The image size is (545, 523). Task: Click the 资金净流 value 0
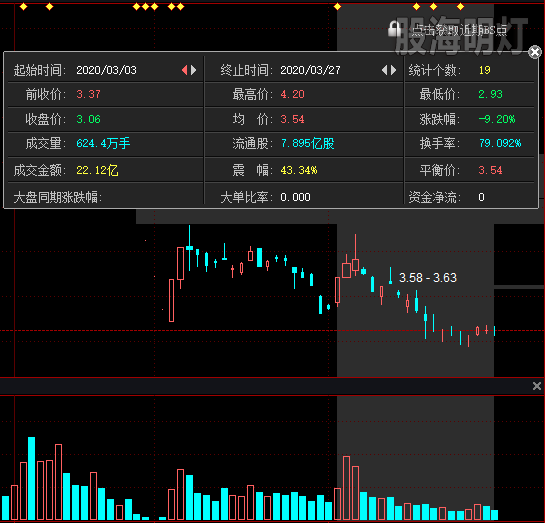(x=481, y=197)
